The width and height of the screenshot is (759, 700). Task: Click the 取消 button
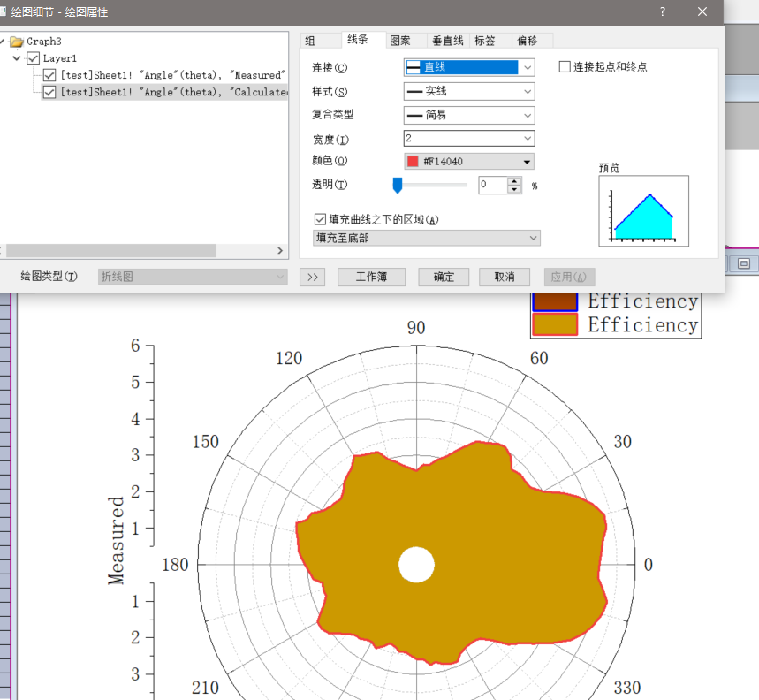click(505, 278)
